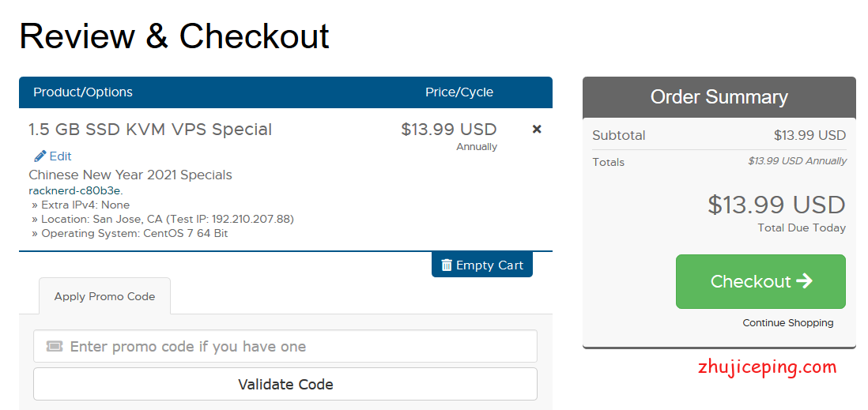
Task: Click the arrow icon on the Checkout button
Action: coord(804,281)
